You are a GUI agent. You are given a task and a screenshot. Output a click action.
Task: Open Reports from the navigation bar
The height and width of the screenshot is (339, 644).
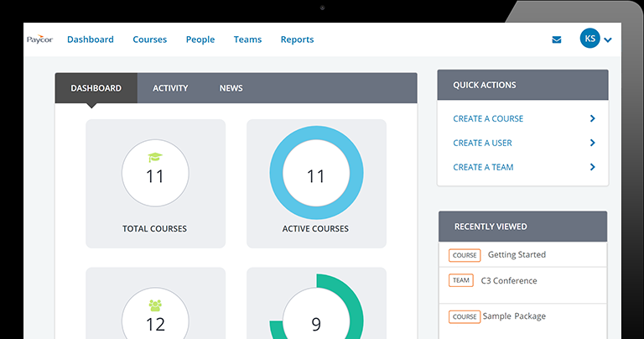tap(297, 39)
